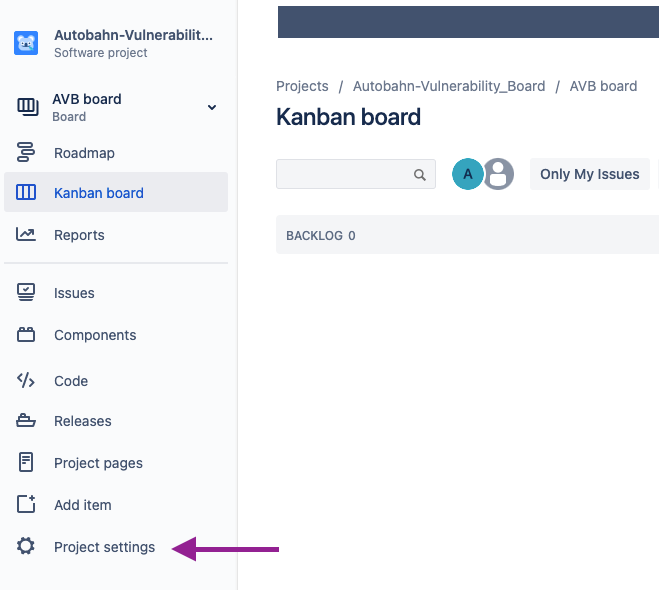Open the AVB board switcher
Viewport: 659px width, 590px height.
116,108
